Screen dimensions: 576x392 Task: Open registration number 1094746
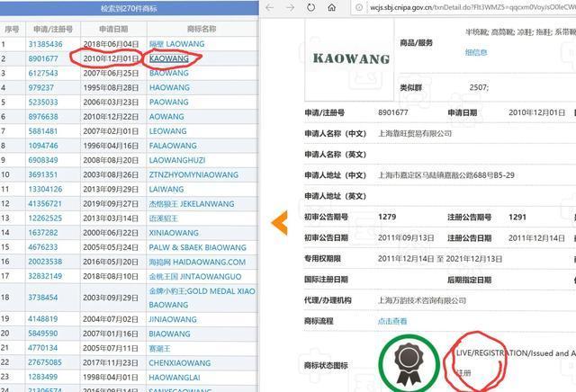click(x=43, y=146)
